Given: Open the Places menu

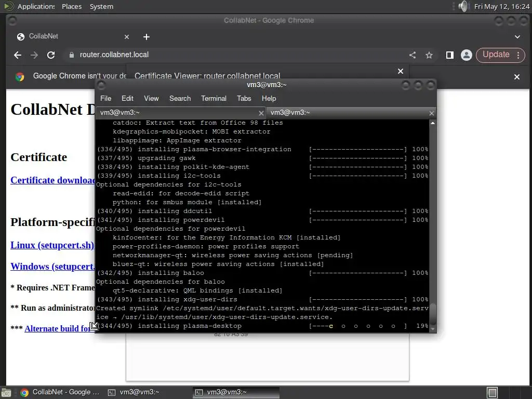Looking at the screenshot, I should point(72,6).
